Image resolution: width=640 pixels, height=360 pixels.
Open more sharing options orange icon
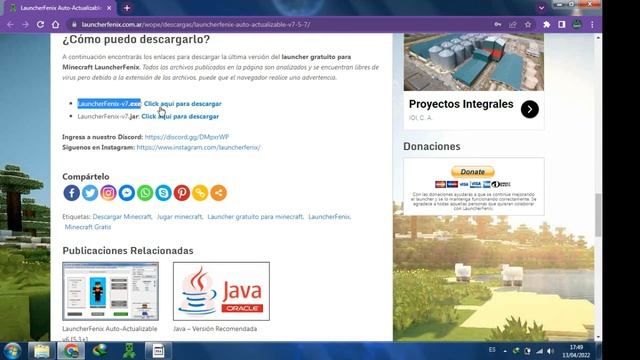218,193
